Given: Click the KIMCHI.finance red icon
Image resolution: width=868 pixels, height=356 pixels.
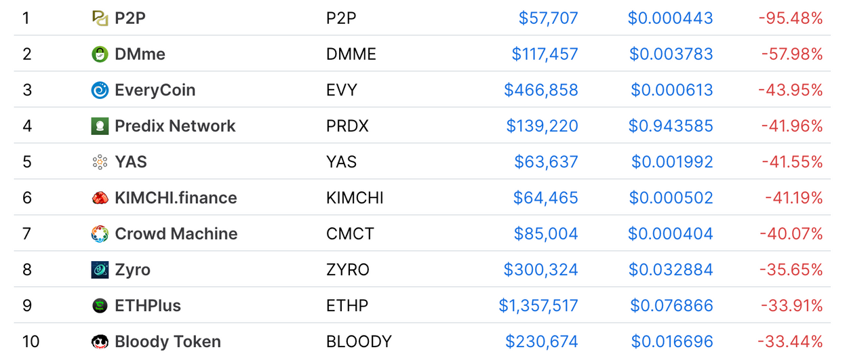Looking at the screenshot, I should (x=100, y=198).
